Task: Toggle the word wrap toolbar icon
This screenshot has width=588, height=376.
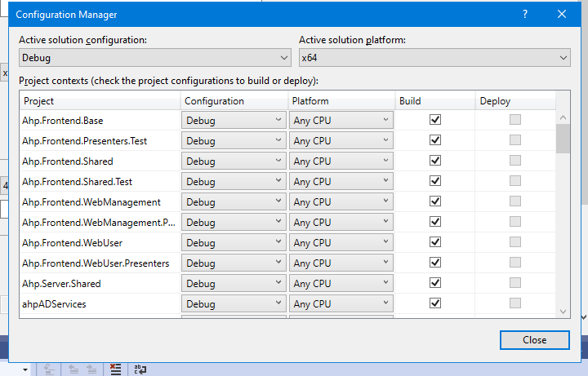Action: 140,368
